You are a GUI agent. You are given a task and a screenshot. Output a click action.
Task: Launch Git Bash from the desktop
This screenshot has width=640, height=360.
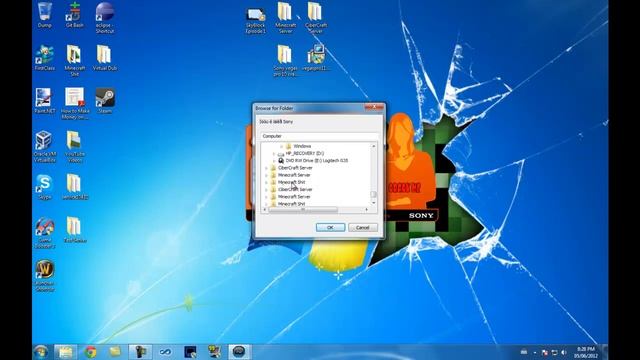pos(74,15)
